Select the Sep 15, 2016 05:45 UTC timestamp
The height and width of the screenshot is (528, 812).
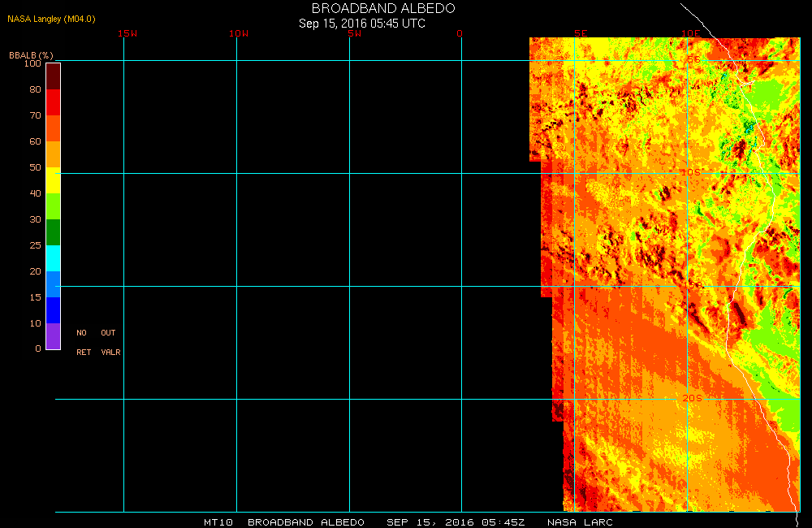pos(362,24)
